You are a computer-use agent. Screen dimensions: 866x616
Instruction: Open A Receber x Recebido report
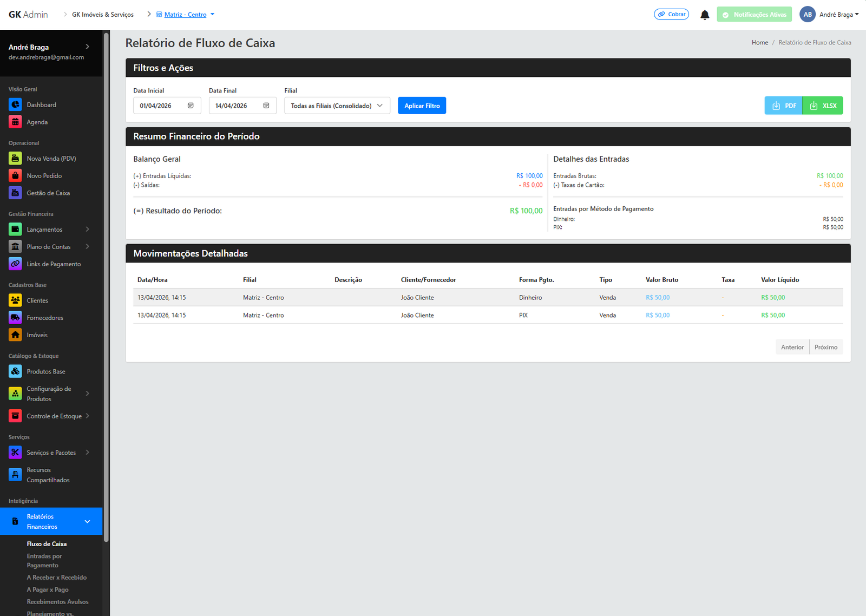tap(57, 578)
